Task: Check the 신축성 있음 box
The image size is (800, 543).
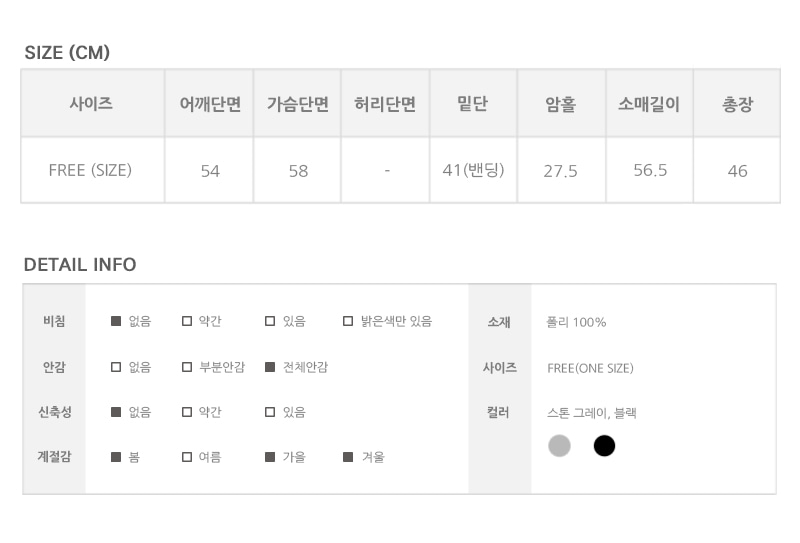Action: [270, 412]
